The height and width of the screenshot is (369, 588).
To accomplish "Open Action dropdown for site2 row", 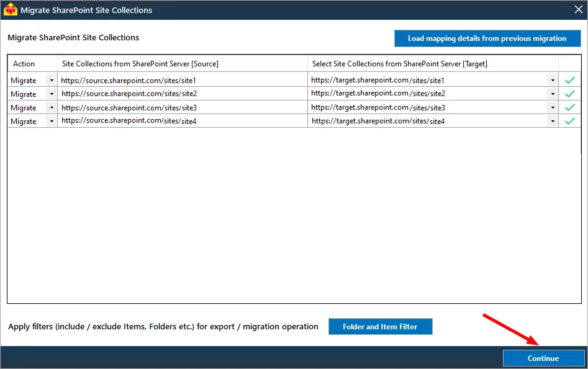I will coord(52,94).
